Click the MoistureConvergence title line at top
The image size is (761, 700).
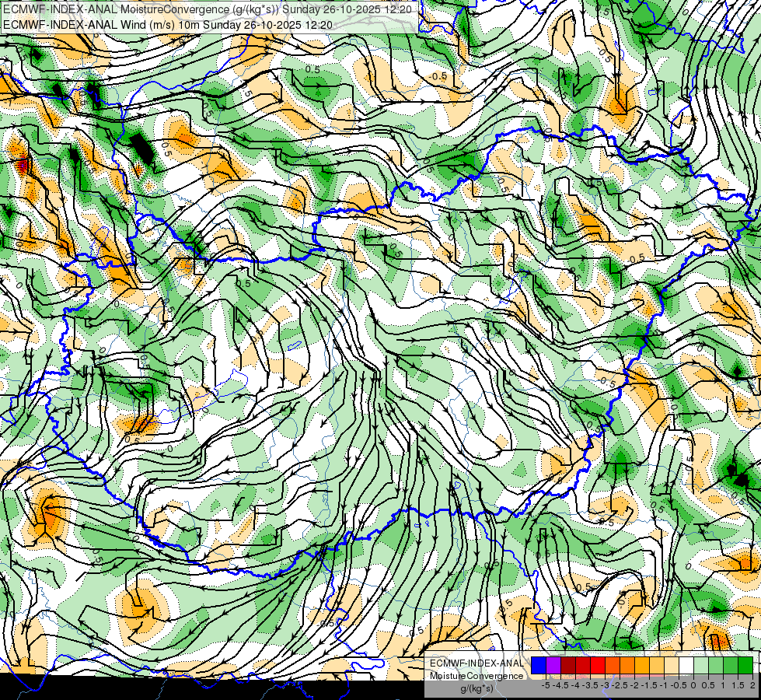[x=208, y=9]
